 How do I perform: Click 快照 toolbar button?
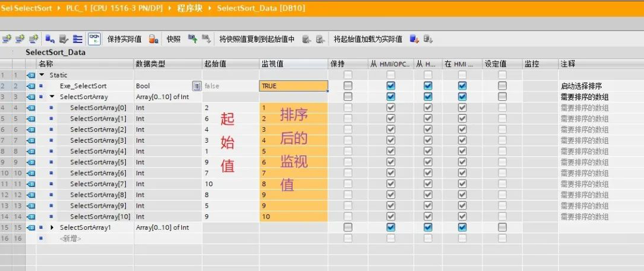[174, 39]
